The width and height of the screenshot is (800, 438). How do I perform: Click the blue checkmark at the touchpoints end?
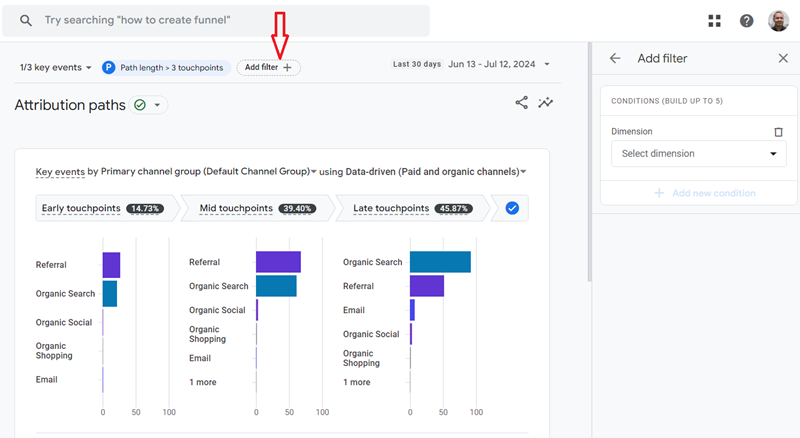tap(512, 208)
